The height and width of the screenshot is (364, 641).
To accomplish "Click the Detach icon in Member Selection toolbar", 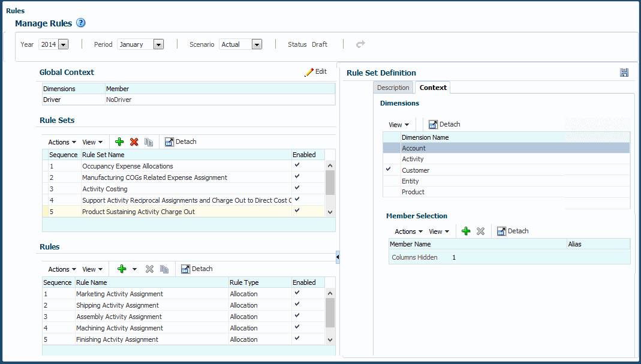I will [502, 231].
